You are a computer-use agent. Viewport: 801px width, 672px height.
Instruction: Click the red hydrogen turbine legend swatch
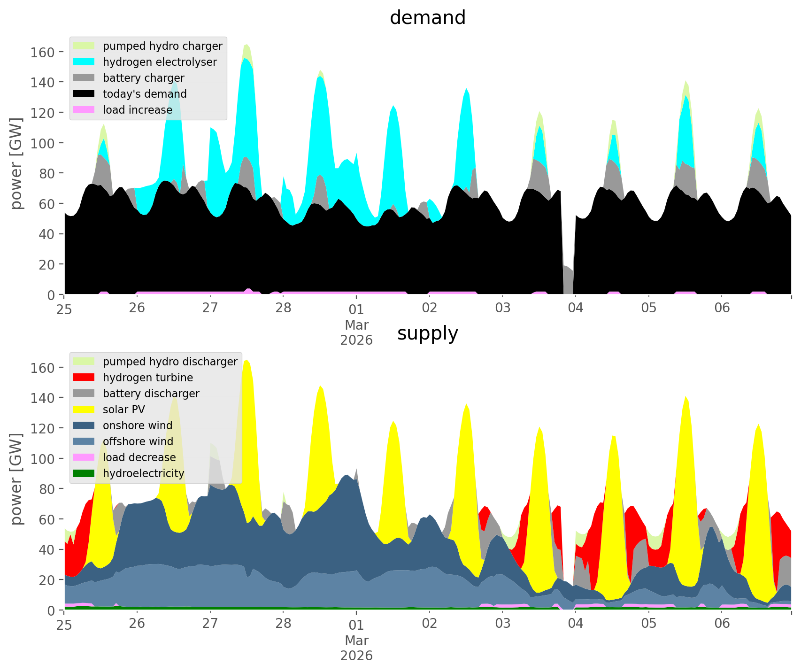[84, 378]
